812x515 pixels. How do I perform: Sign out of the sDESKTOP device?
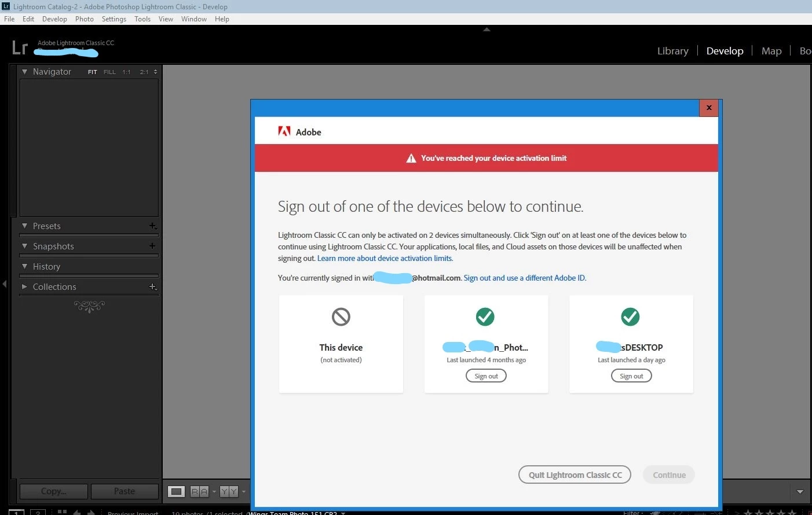pyautogui.click(x=631, y=376)
